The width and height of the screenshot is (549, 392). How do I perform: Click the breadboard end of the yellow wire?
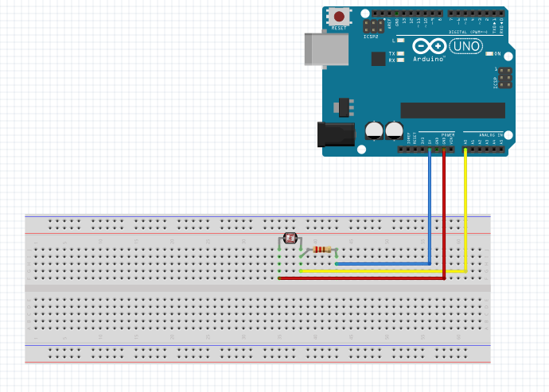(x=301, y=271)
